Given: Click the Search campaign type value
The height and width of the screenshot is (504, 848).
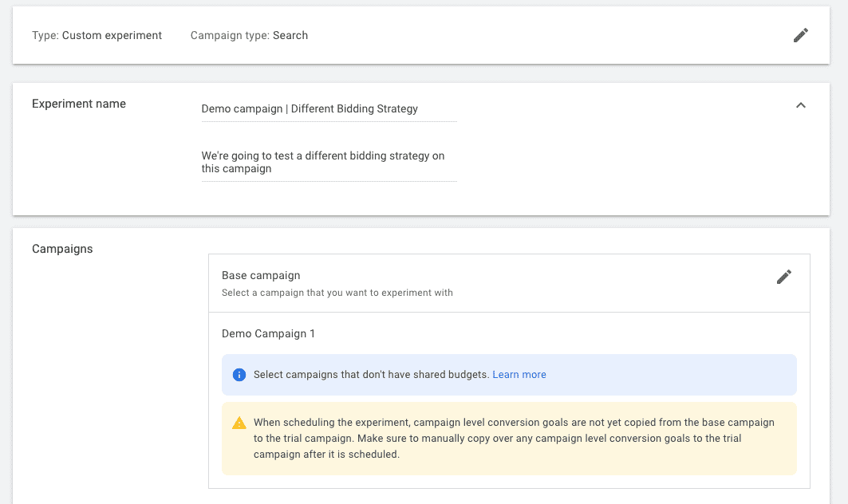Looking at the screenshot, I should click(x=290, y=35).
